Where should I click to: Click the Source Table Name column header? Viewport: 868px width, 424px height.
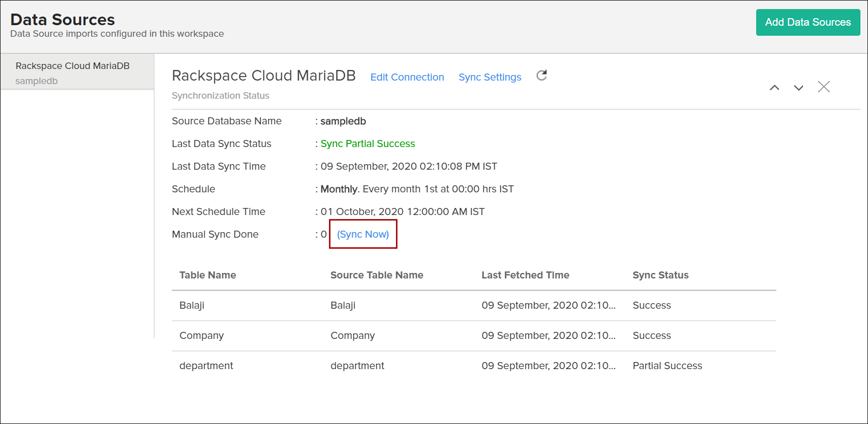(376, 275)
